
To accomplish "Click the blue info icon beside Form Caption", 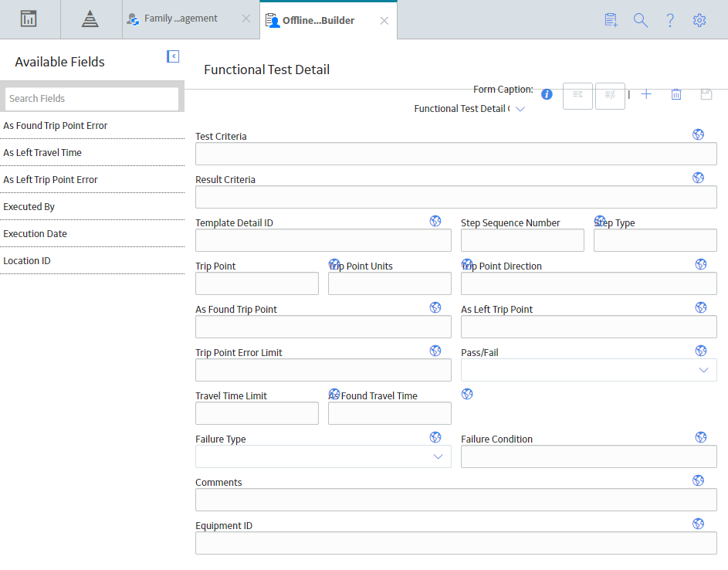I will click(x=547, y=94).
